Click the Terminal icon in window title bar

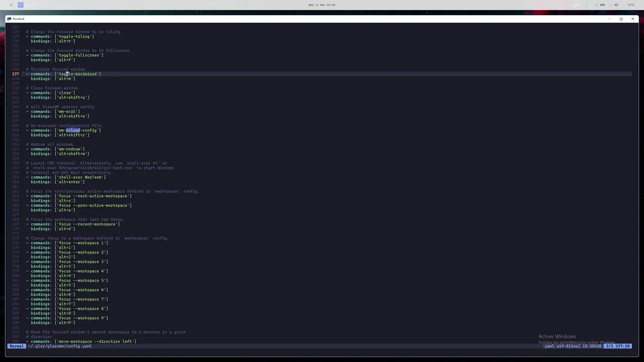click(x=9, y=19)
